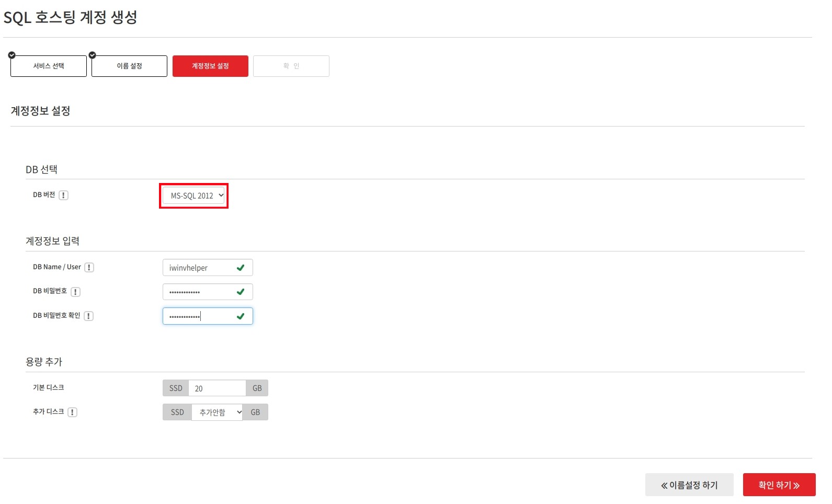832x504 pixels.
Task: Focus the DB 비밀번호 password field
Action: [208, 292]
